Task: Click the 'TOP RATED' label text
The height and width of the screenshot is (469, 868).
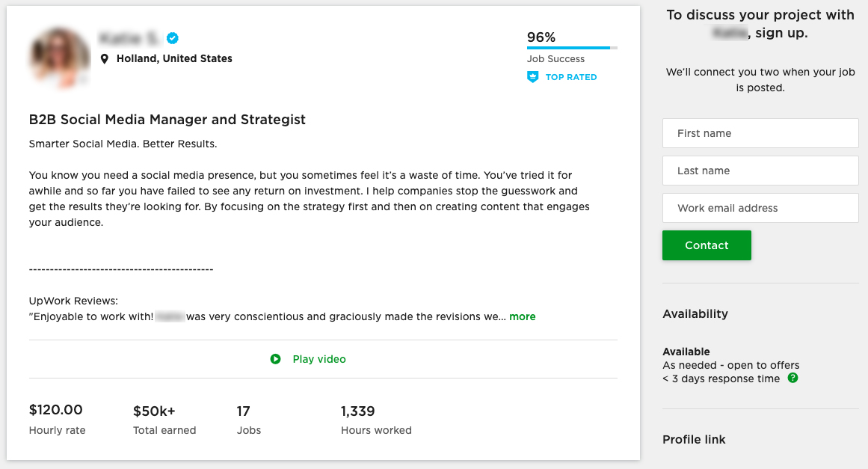Action: tap(571, 77)
